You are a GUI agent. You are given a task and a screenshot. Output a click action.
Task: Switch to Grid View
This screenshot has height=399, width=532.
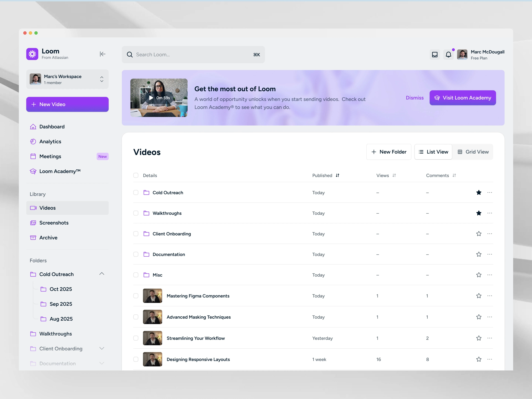pyautogui.click(x=473, y=152)
